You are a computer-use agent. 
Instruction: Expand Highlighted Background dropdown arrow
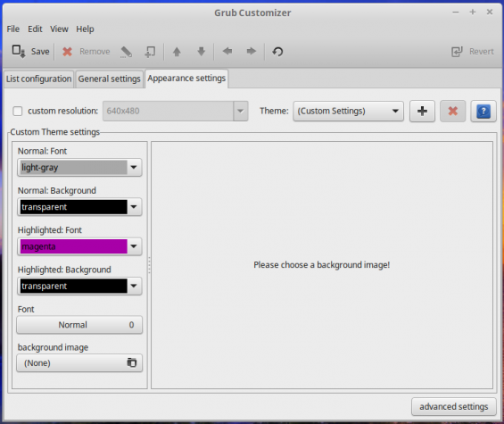click(134, 286)
